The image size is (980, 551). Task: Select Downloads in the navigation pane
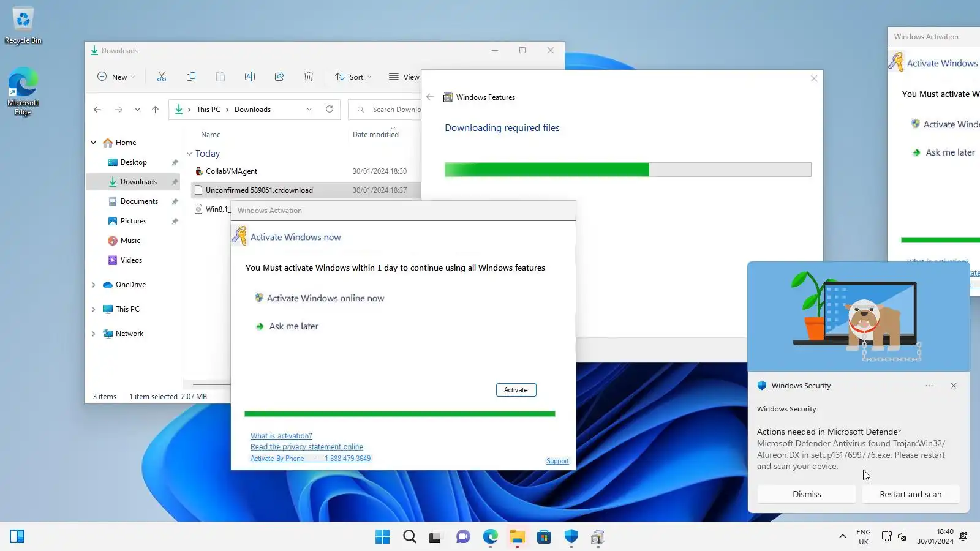pyautogui.click(x=133, y=182)
